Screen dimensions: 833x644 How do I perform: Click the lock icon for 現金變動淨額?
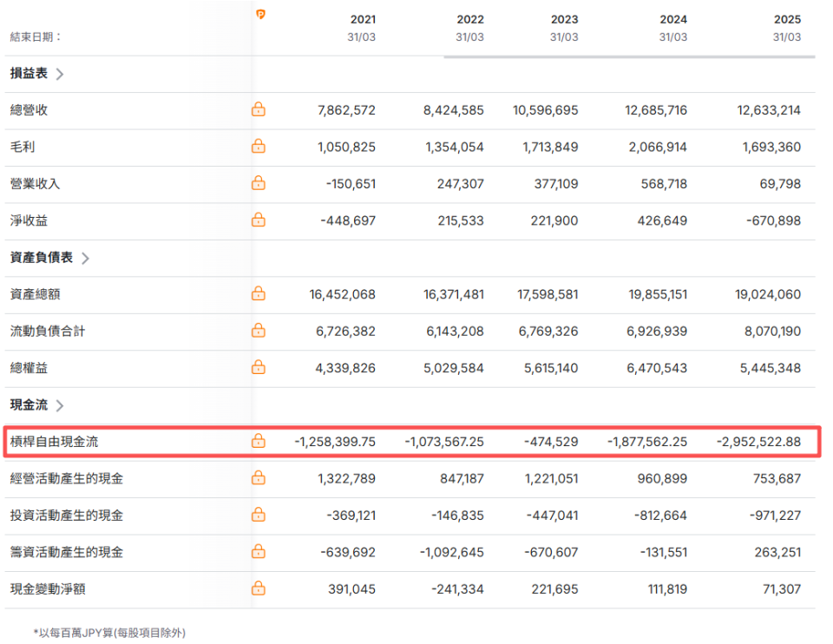coord(258,589)
